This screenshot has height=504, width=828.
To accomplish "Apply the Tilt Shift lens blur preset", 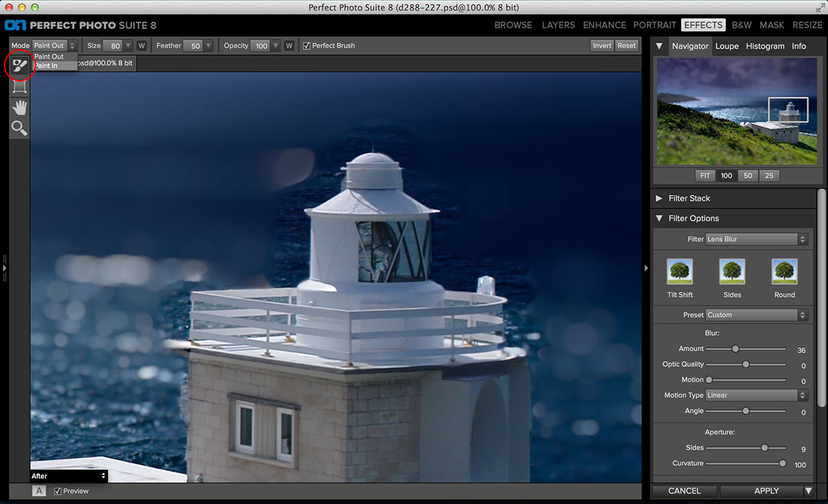I will [x=679, y=272].
